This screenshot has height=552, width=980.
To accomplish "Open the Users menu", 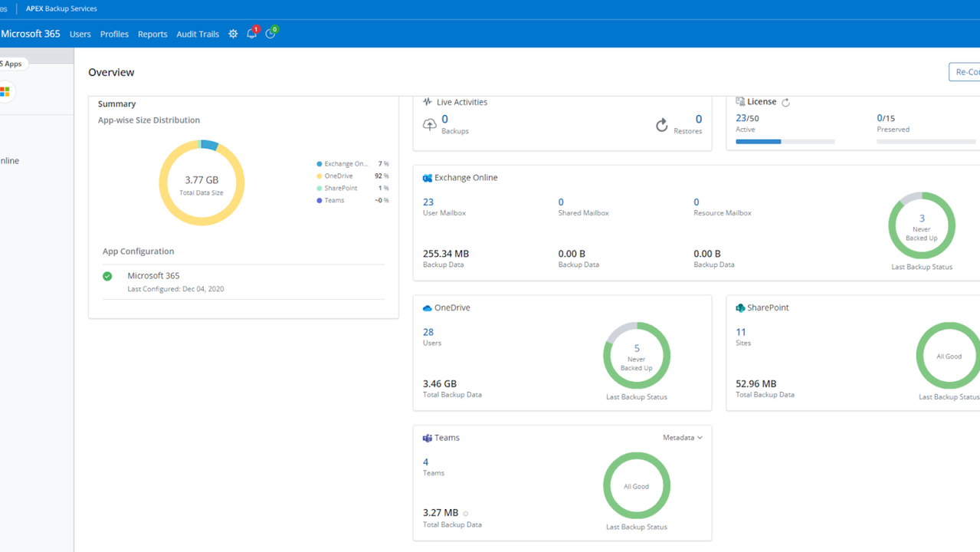I will click(80, 34).
